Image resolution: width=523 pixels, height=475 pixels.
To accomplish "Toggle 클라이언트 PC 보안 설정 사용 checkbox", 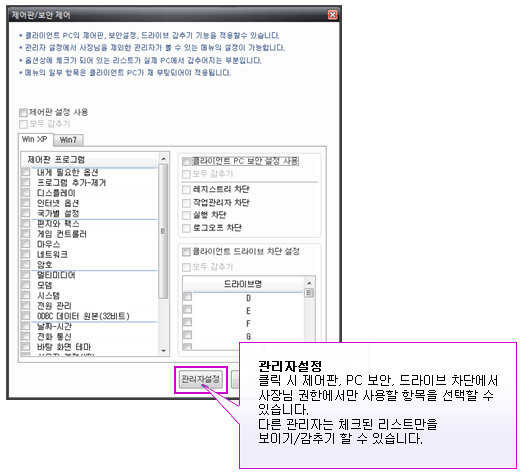I will pos(186,162).
